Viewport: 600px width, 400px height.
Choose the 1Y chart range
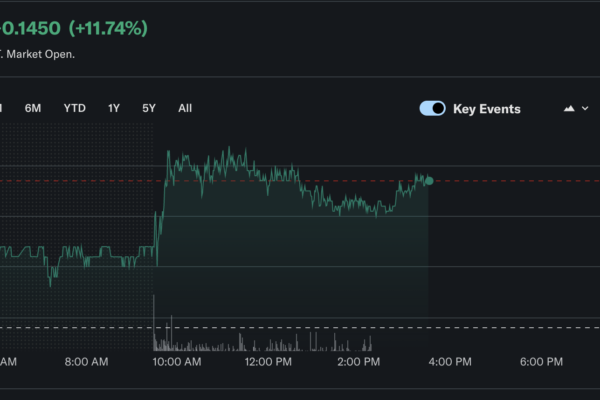click(x=114, y=108)
